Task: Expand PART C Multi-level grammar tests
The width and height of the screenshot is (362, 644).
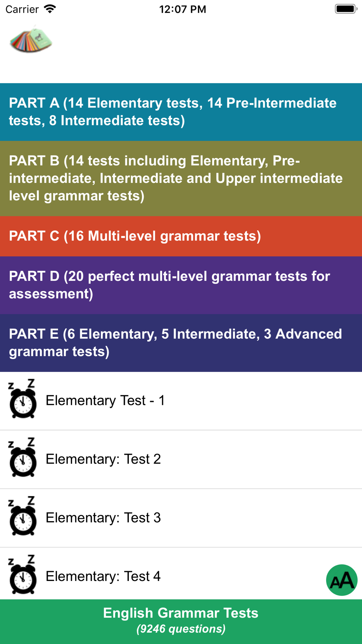Action: click(x=181, y=236)
